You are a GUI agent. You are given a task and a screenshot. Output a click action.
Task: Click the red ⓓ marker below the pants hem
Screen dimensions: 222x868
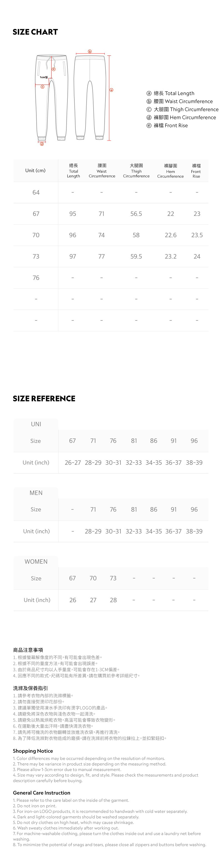pos(42,144)
